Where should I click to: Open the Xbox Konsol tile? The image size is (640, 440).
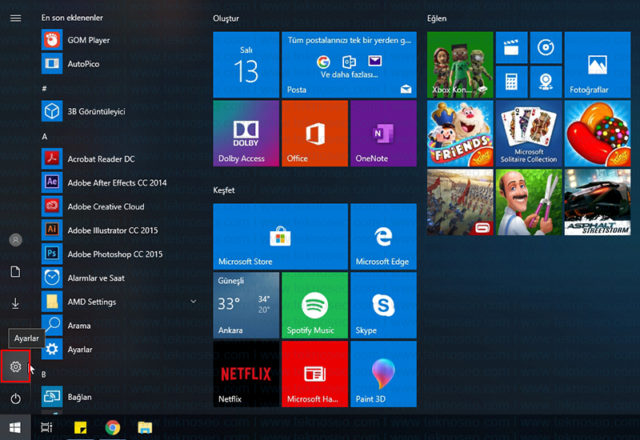460,65
